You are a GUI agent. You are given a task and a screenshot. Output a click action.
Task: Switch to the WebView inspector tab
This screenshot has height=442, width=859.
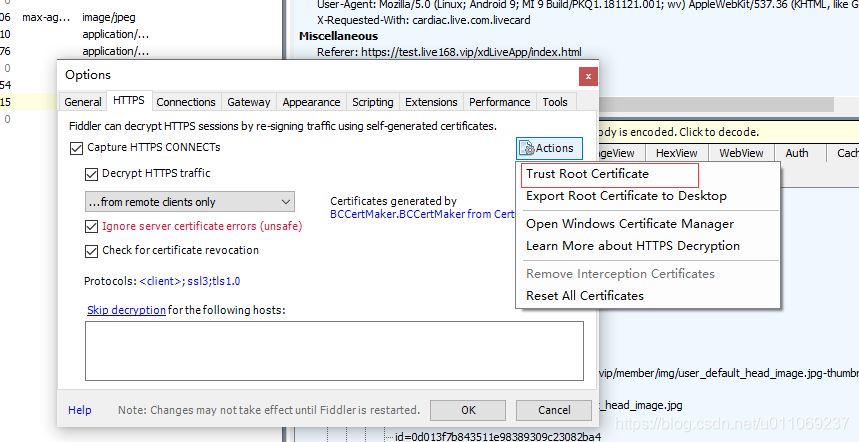pos(741,153)
